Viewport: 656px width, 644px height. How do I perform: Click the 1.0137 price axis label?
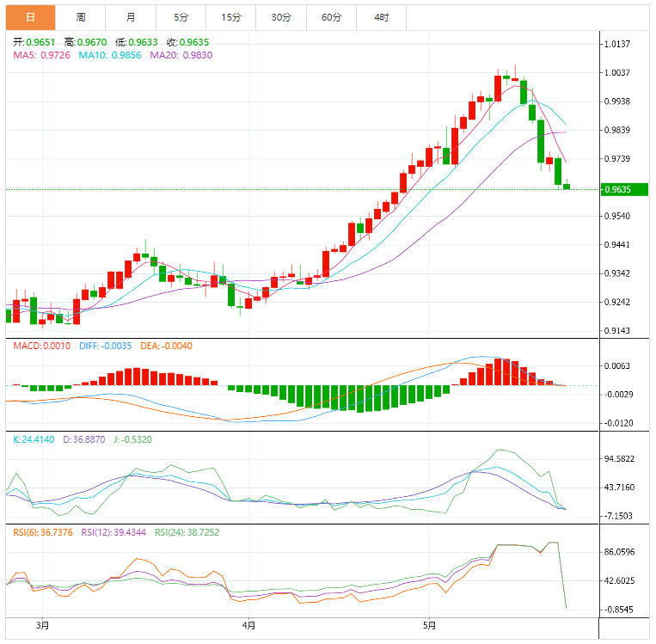point(617,45)
